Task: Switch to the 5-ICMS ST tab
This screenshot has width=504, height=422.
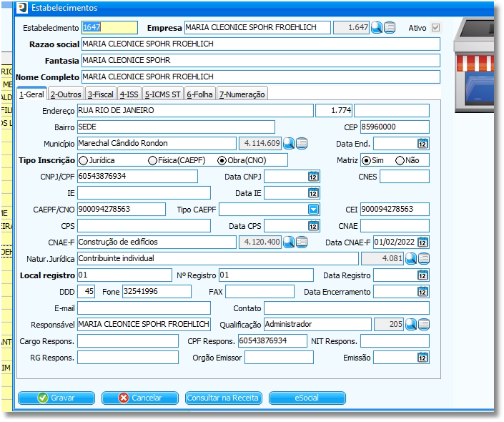Action: (x=163, y=94)
